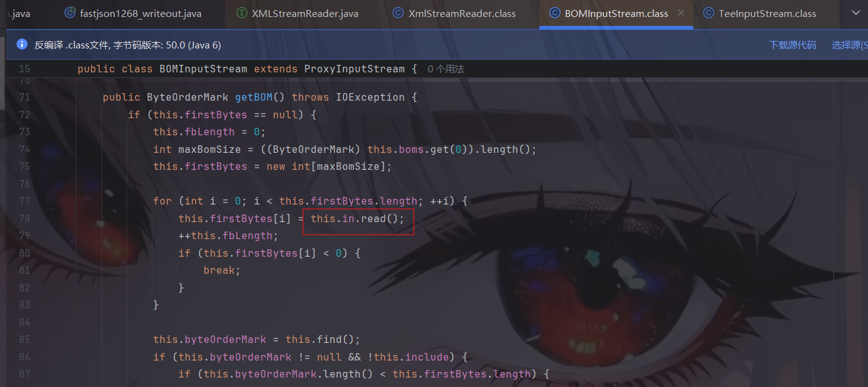Click on this.in.read() call in line 78
This screenshot has height=387, width=868.
(x=357, y=218)
